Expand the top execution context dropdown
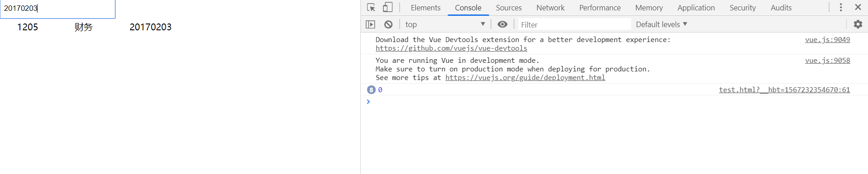The height and width of the screenshot is (174, 868). 445,24
